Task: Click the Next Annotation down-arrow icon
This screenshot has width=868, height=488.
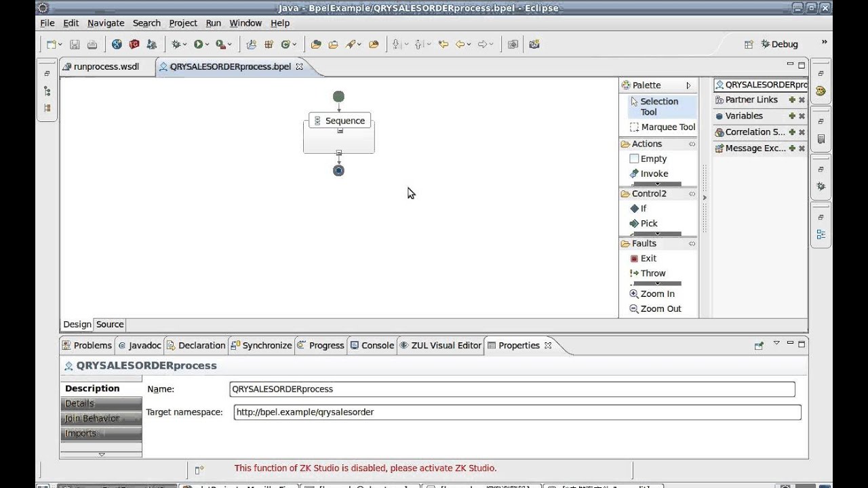Action: coord(397,45)
